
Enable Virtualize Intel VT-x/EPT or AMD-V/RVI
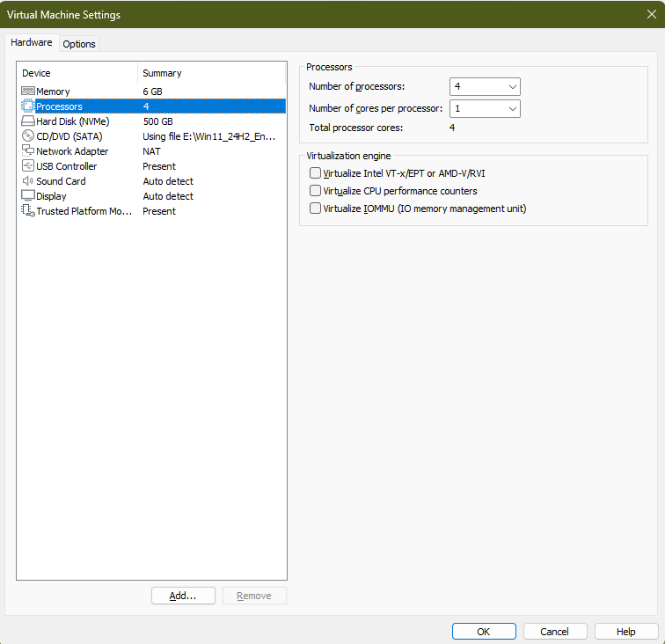pos(316,173)
